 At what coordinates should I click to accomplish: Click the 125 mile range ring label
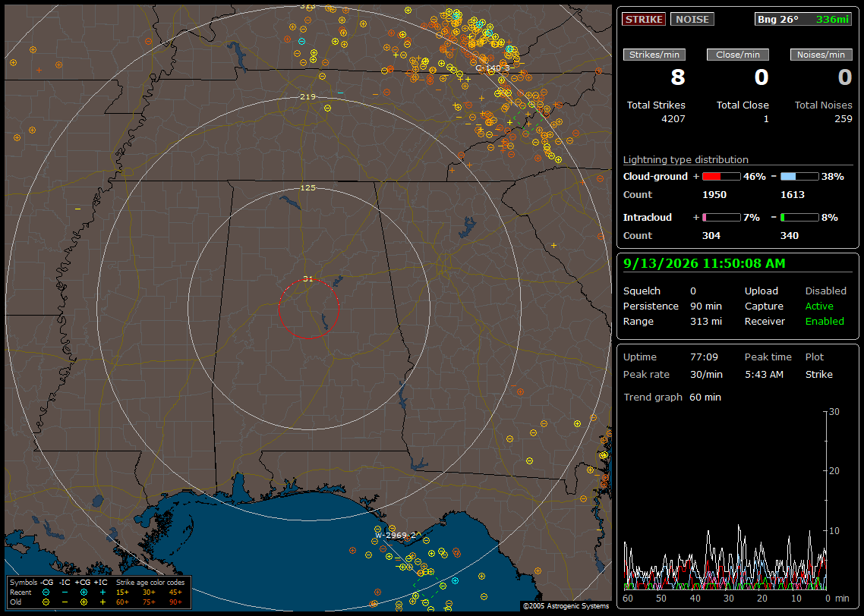308,187
